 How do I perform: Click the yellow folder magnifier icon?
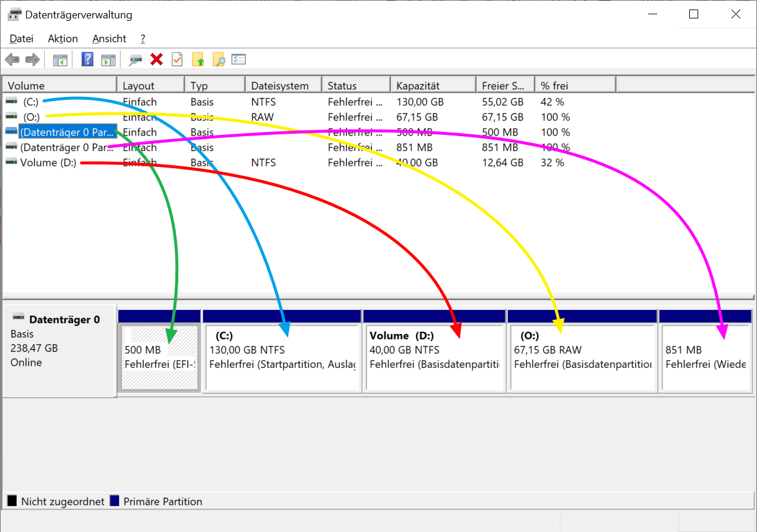[x=218, y=59]
